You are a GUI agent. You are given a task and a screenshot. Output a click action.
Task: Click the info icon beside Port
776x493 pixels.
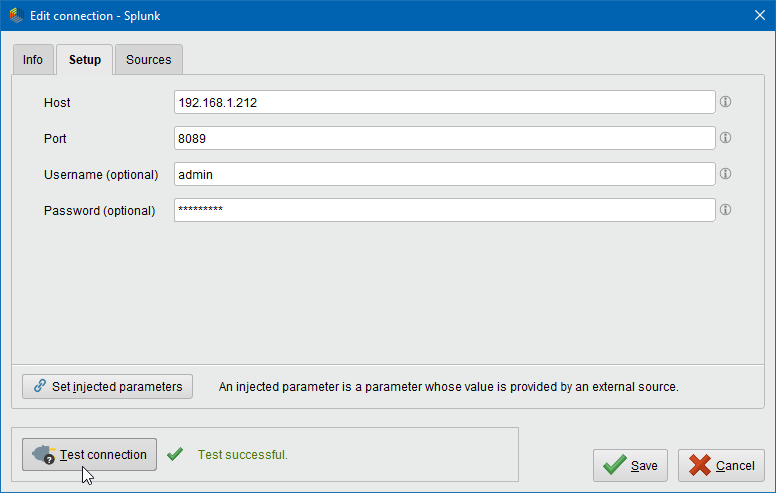tap(726, 138)
